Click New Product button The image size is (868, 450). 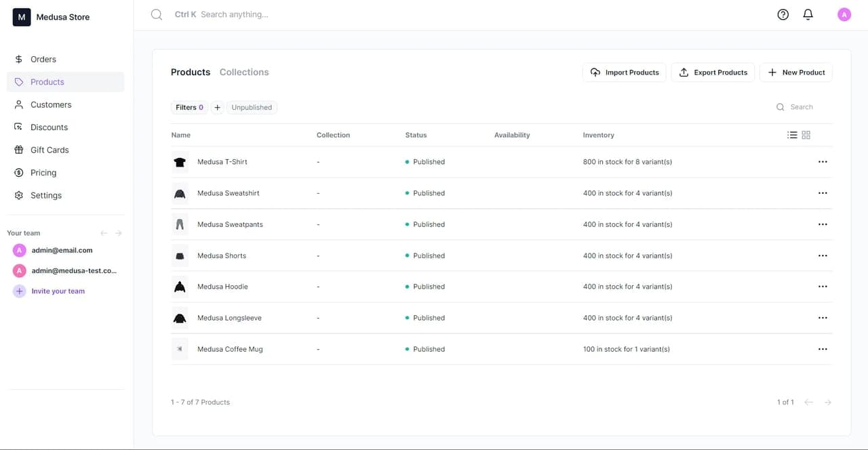796,73
